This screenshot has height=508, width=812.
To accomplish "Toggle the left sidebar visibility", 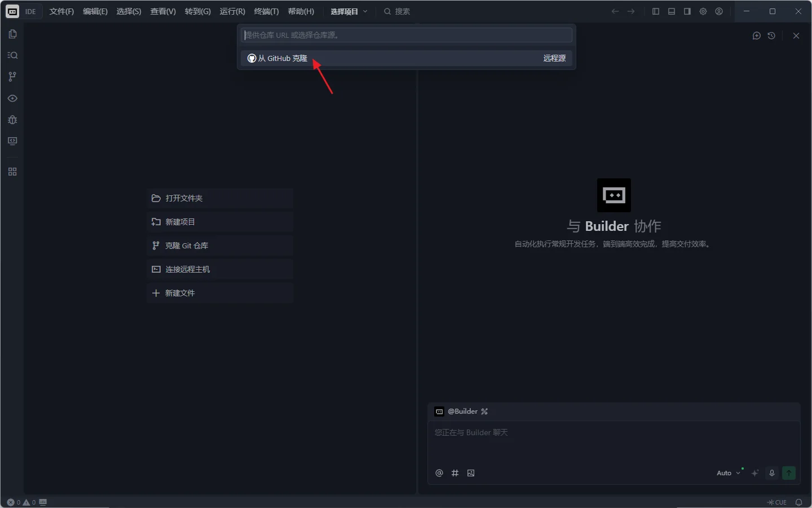I will click(655, 11).
